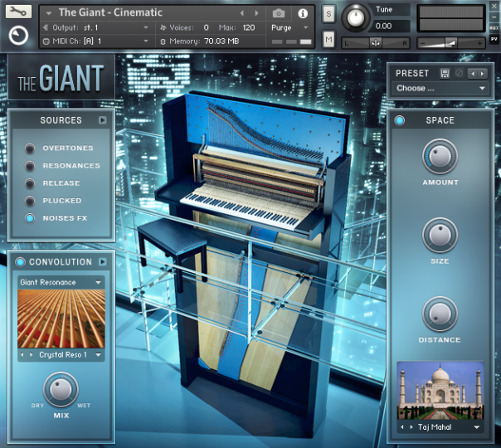Click the Taj Mahal thumbnail image
The height and width of the screenshot is (448, 501).
[x=440, y=390]
